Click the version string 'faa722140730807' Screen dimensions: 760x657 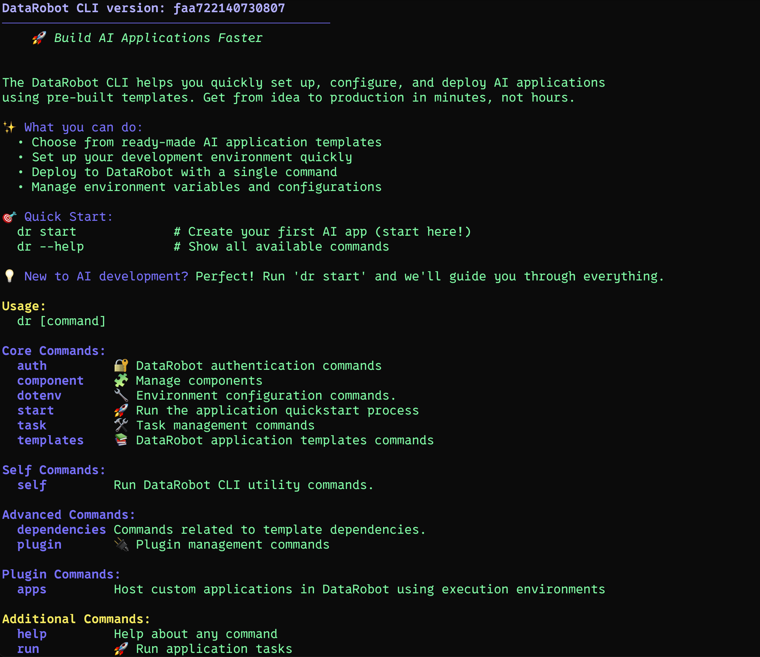click(x=229, y=8)
